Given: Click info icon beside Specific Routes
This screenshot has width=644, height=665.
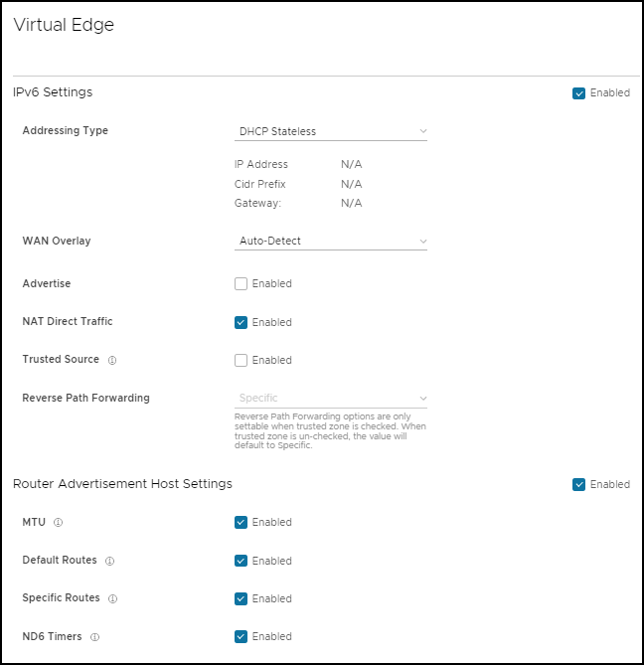Looking at the screenshot, I should coord(112,598).
